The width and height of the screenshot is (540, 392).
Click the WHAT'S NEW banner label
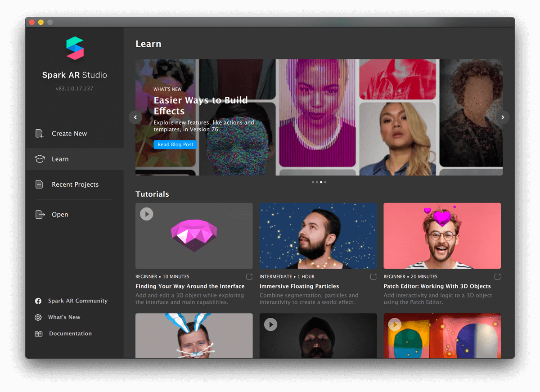pyautogui.click(x=167, y=89)
